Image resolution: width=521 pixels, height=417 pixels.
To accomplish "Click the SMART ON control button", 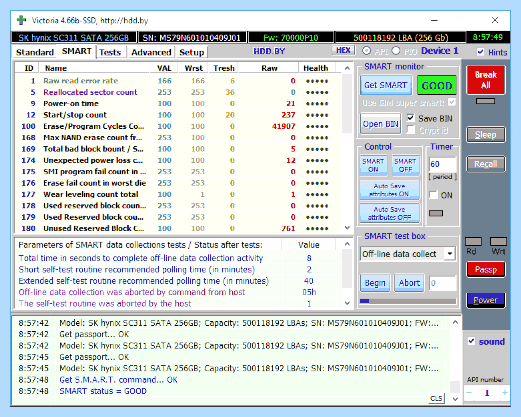I will (373, 165).
